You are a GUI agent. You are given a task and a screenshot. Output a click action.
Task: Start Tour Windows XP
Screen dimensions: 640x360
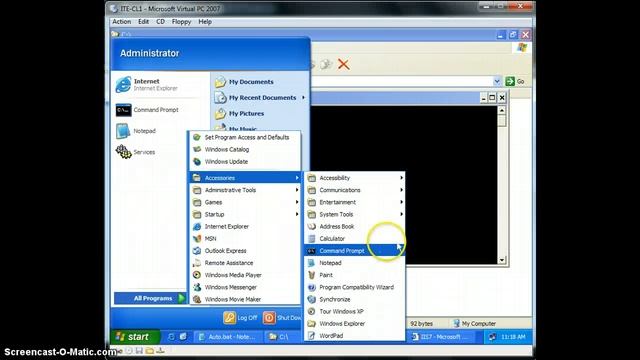[x=355, y=311]
